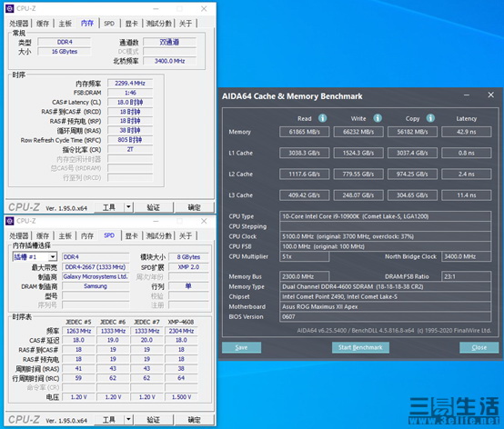Click the L1 Cache Read value 3038.3 GB/s
This screenshot has width=504, height=429.
pos(305,153)
